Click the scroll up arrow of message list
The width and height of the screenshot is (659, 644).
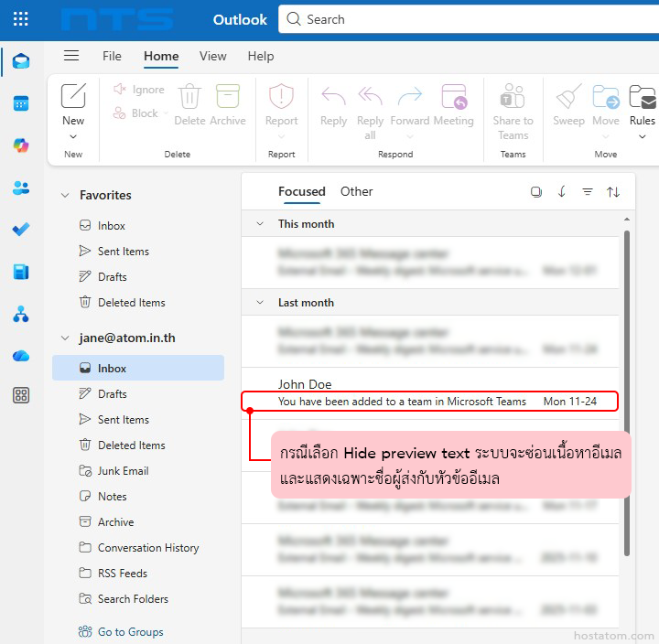[x=627, y=220]
